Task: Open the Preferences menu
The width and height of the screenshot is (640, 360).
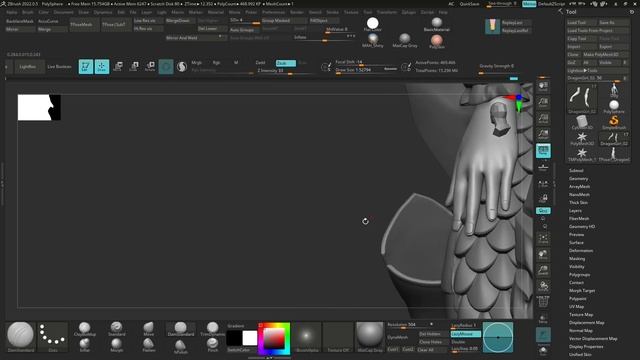Action: 273,12
